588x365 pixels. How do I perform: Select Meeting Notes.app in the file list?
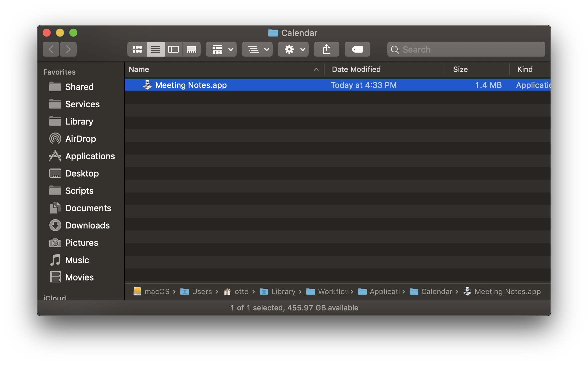pos(191,85)
